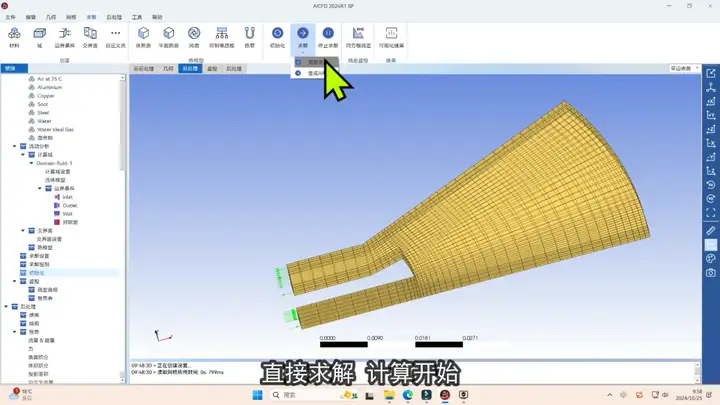
Task: Open the 编辑 edit menu
Action: pyautogui.click(x=30, y=17)
